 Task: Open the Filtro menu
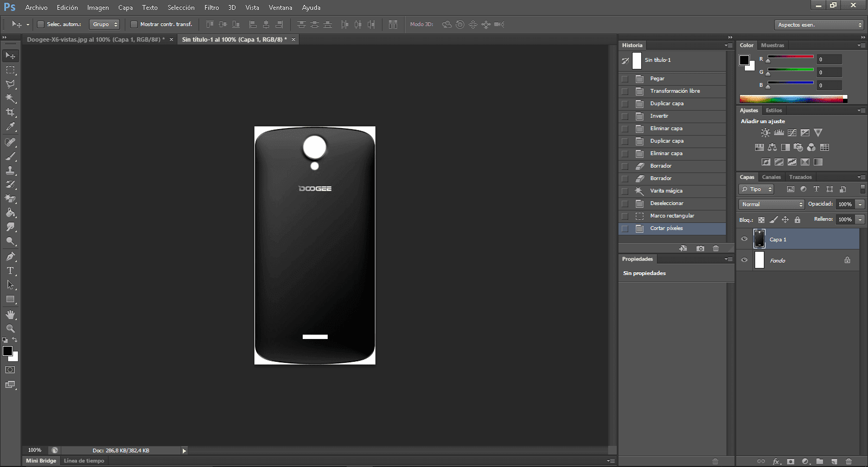click(212, 8)
